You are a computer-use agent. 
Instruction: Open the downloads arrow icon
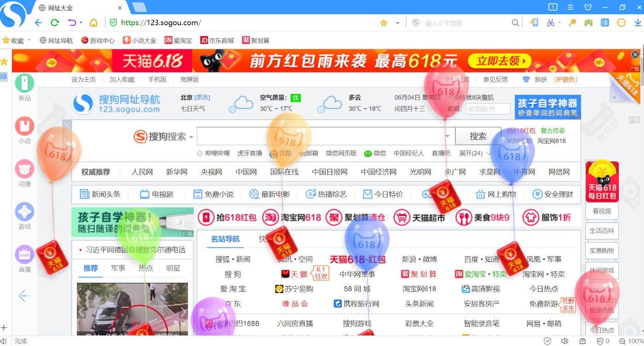[637, 23]
